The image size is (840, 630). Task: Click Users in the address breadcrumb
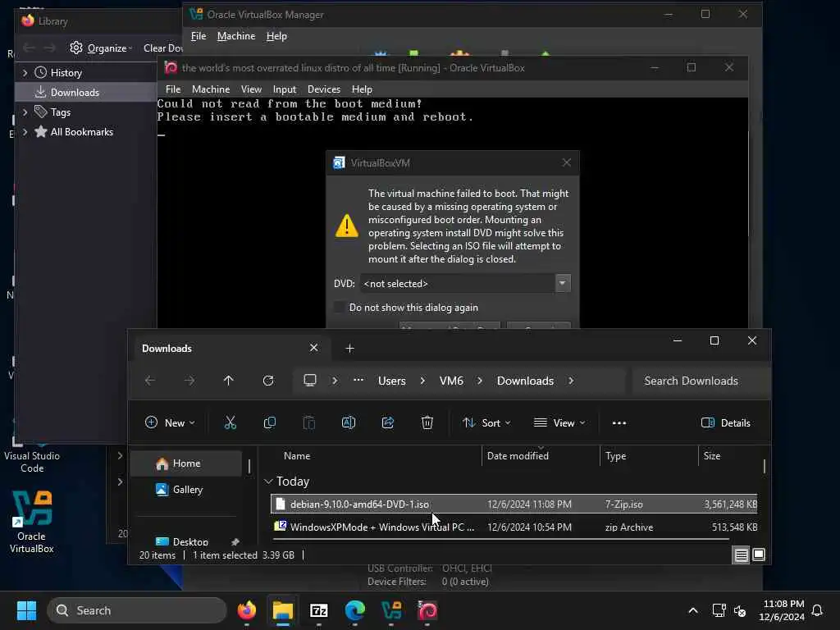(391, 381)
